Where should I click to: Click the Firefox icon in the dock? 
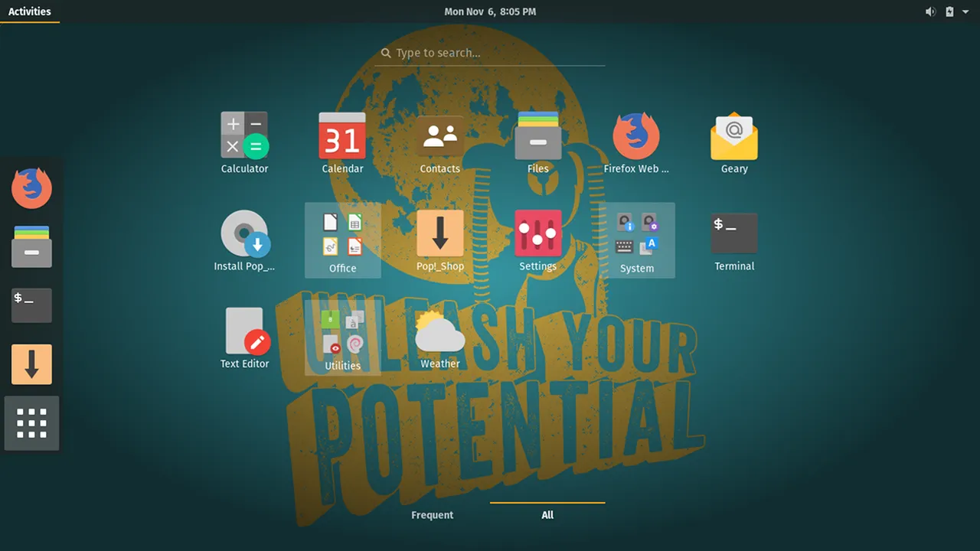click(x=31, y=188)
